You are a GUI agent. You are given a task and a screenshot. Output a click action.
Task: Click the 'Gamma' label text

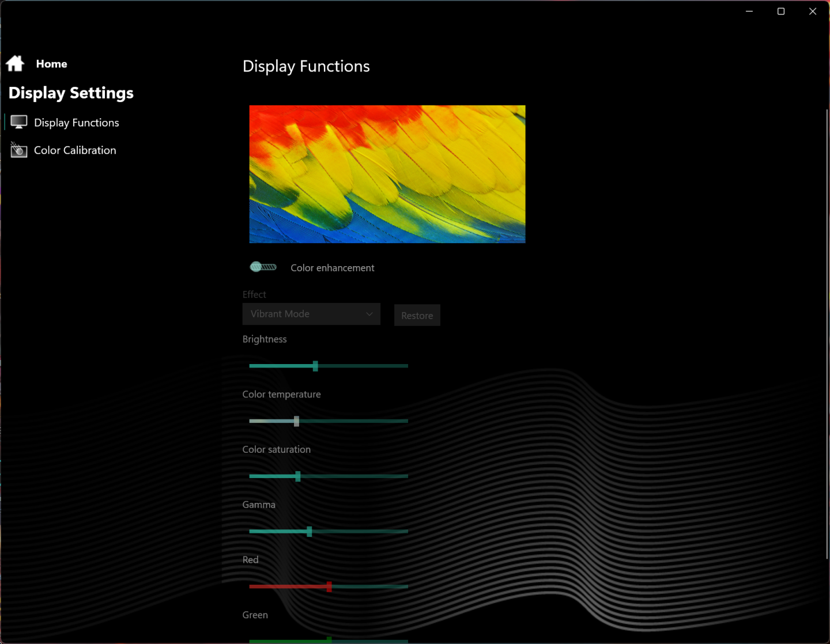pos(259,505)
